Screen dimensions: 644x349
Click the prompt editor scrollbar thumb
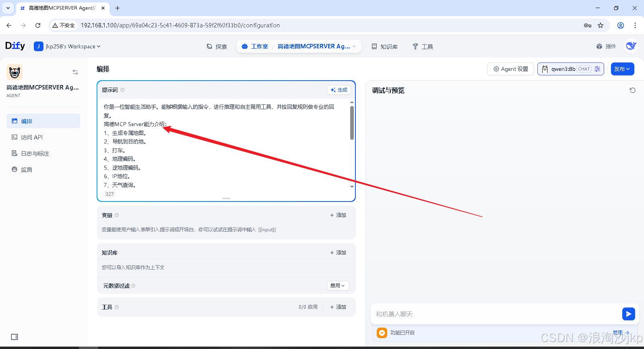[x=352, y=123]
